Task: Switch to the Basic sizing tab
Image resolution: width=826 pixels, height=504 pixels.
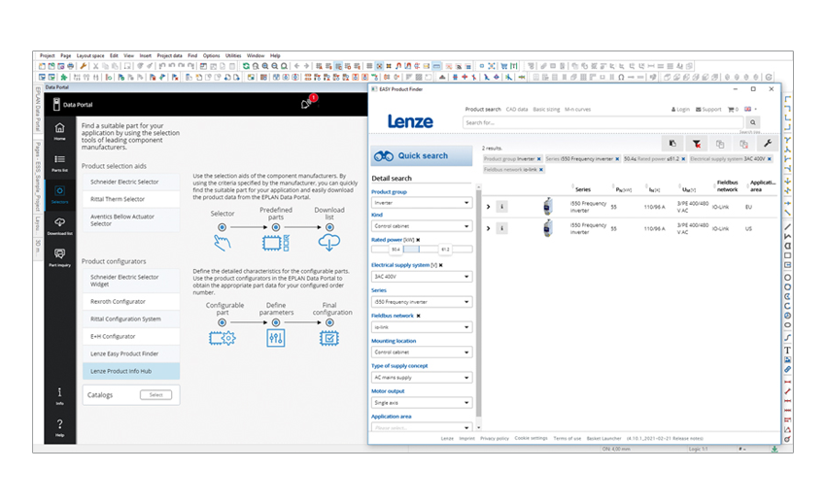Action: pyautogui.click(x=546, y=109)
